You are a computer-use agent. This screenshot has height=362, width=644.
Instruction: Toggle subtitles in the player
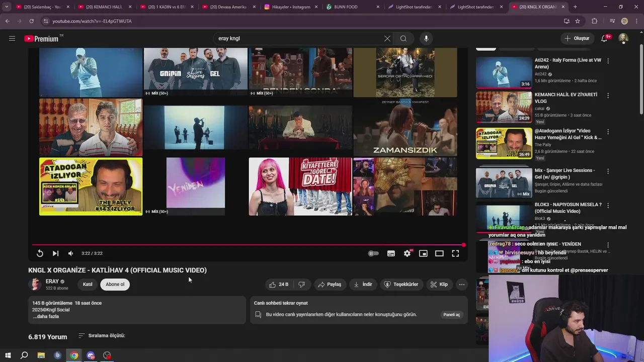pos(391,253)
